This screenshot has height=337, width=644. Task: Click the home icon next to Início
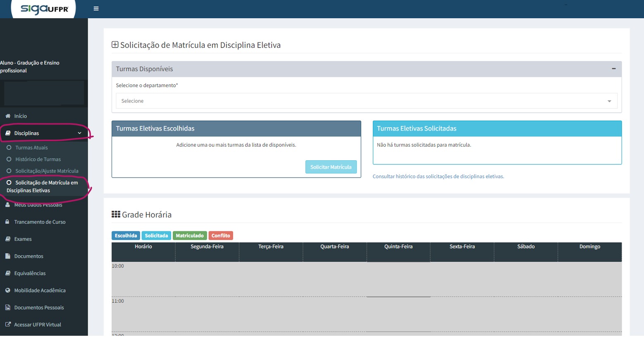pyautogui.click(x=8, y=116)
